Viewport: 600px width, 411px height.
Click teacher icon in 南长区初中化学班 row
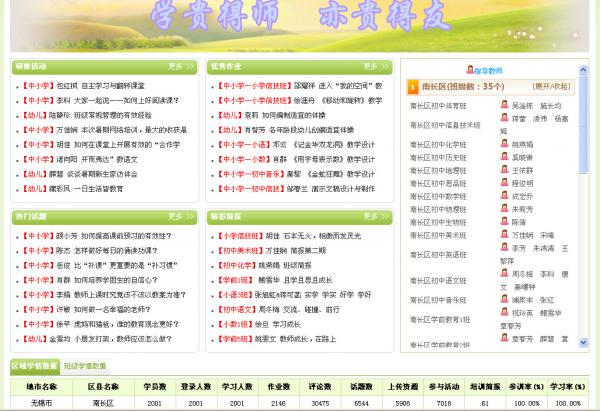[x=505, y=144]
